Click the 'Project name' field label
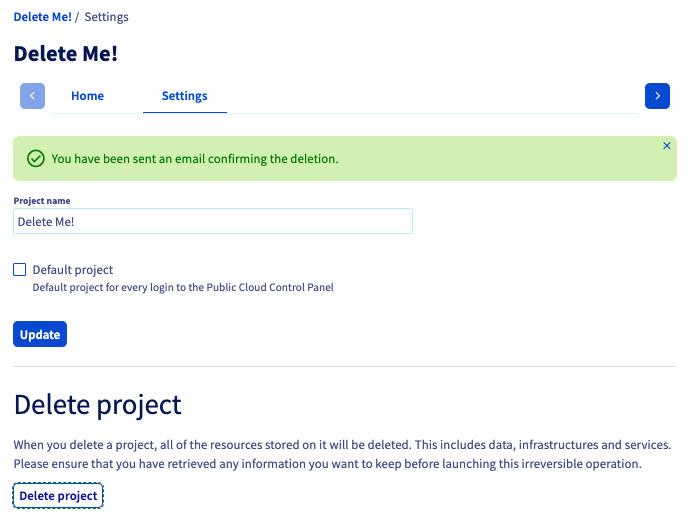Viewport: 688px width, 515px height. click(42, 200)
